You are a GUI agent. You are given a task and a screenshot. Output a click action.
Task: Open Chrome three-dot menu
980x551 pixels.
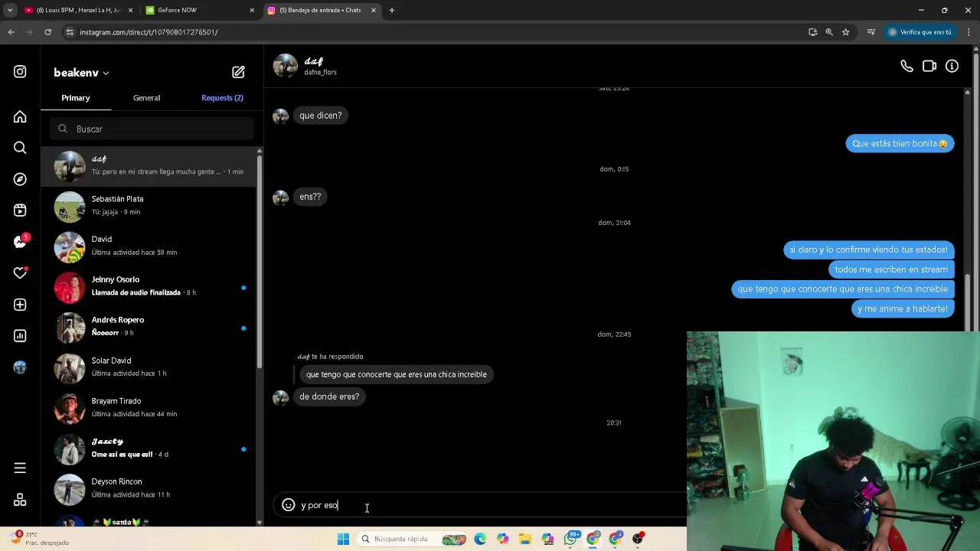click(x=969, y=32)
